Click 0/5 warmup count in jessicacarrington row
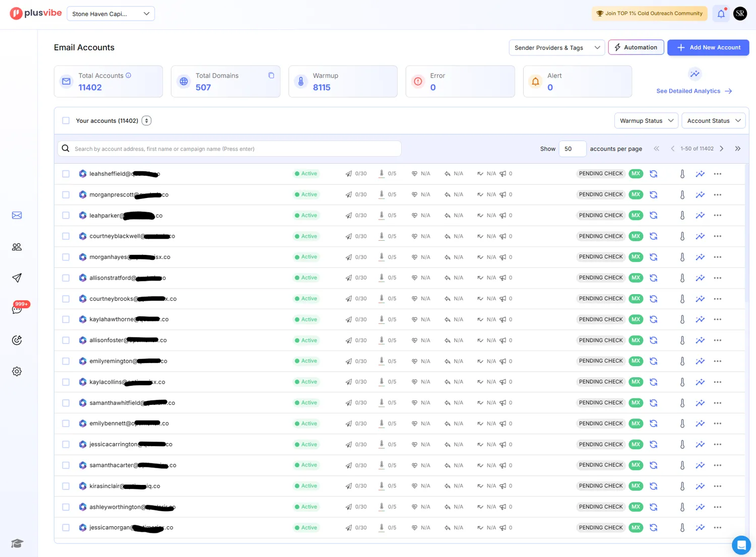The height and width of the screenshot is (557, 756). coord(388,445)
